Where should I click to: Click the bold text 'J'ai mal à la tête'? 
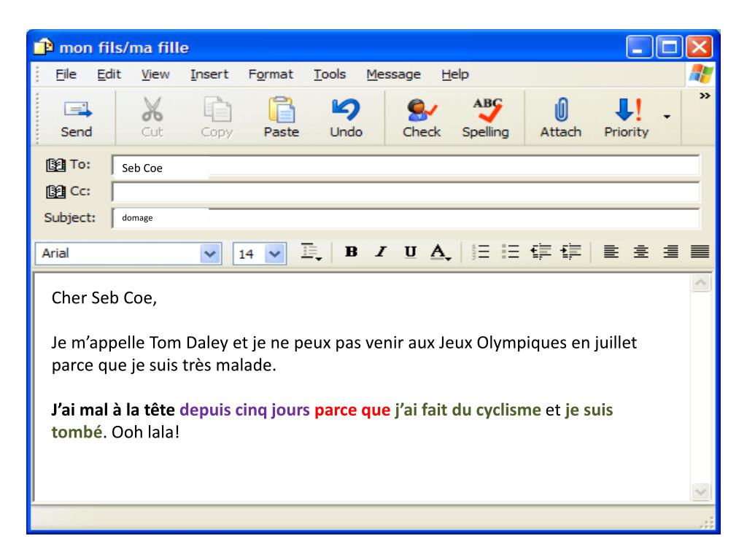(113, 410)
